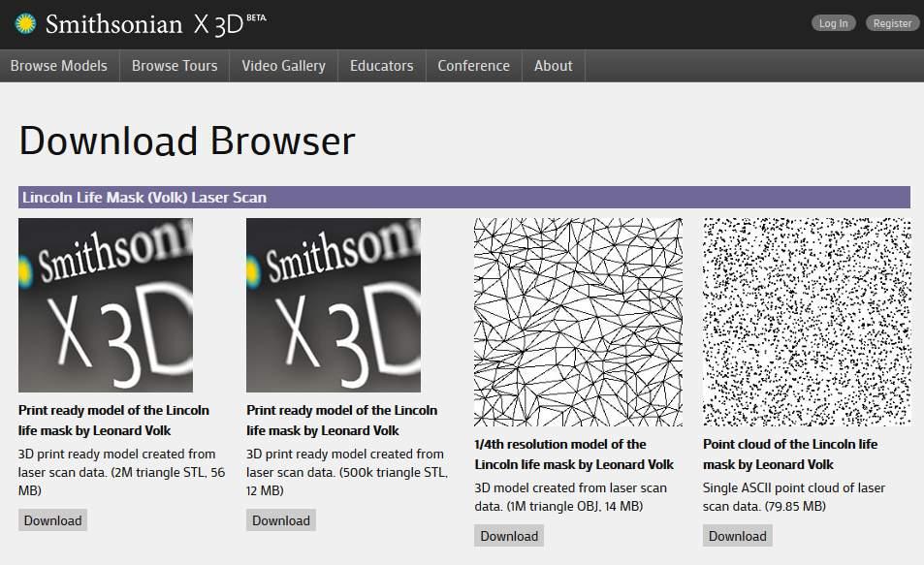
Task: Click Print ready model title above 56 MB description
Action: [113, 420]
